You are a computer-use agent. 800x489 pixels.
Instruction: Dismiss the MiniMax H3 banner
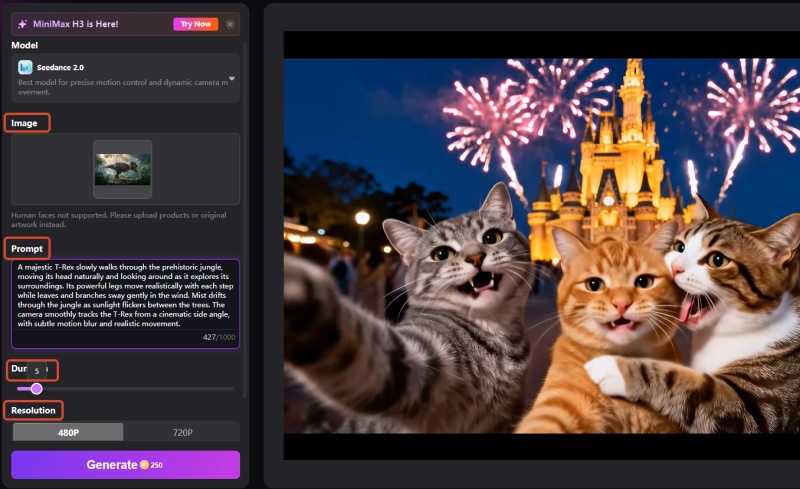[x=230, y=24]
